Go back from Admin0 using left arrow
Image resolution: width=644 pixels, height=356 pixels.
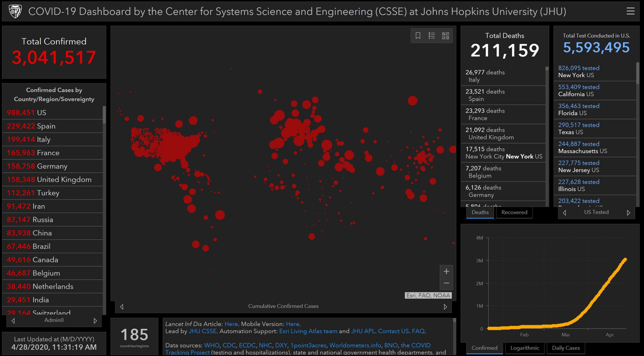click(13, 321)
